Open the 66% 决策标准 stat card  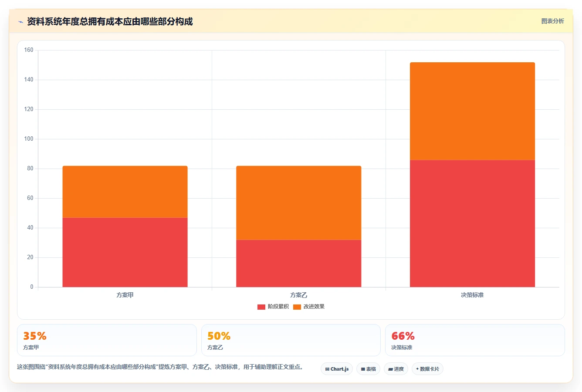(475, 340)
